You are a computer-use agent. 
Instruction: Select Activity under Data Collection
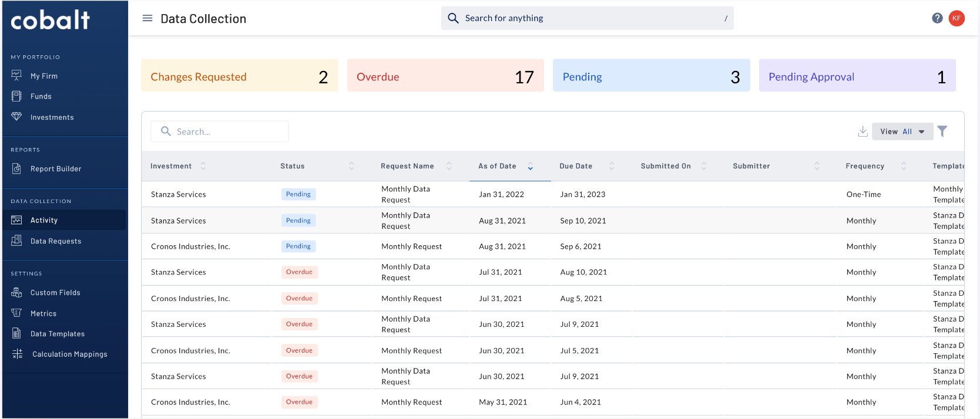point(65,220)
